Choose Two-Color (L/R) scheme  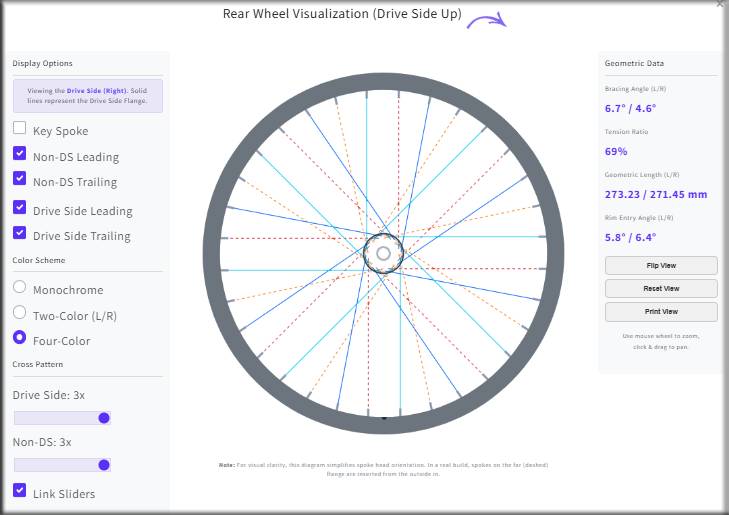click(20, 313)
